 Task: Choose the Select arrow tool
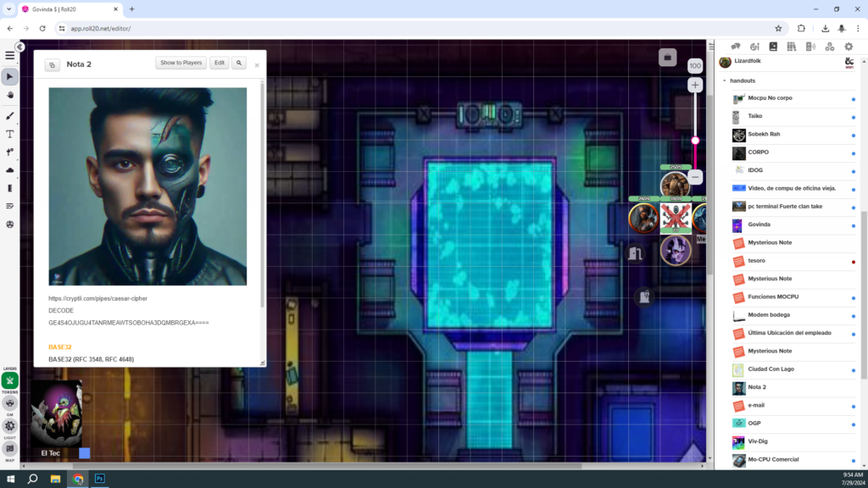click(10, 77)
